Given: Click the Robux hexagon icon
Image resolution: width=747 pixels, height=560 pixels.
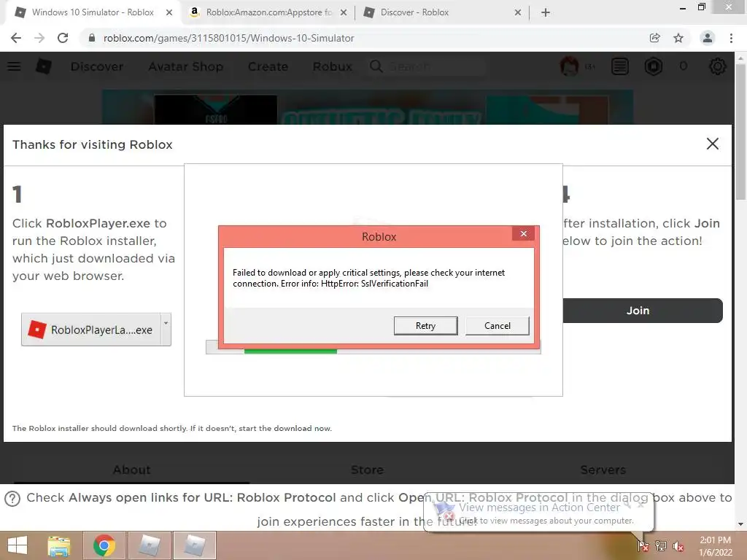Looking at the screenshot, I should tap(654, 66).
